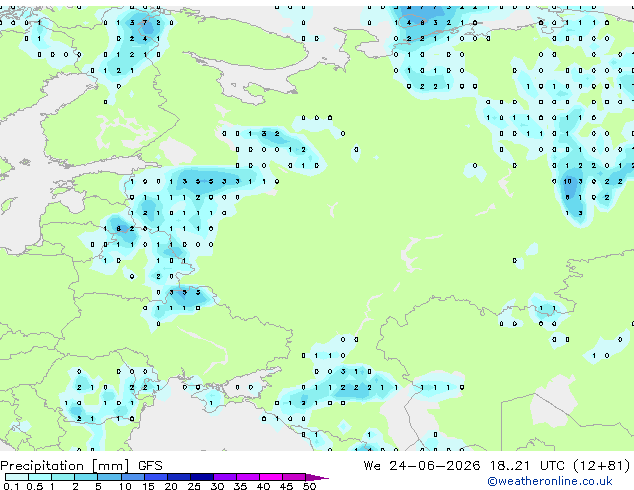Select the 5 to 10 mm legend swatch
Image resolution: width=634 pixels, height=490 pixels.
pyautogui.click(x=109, y=477)
